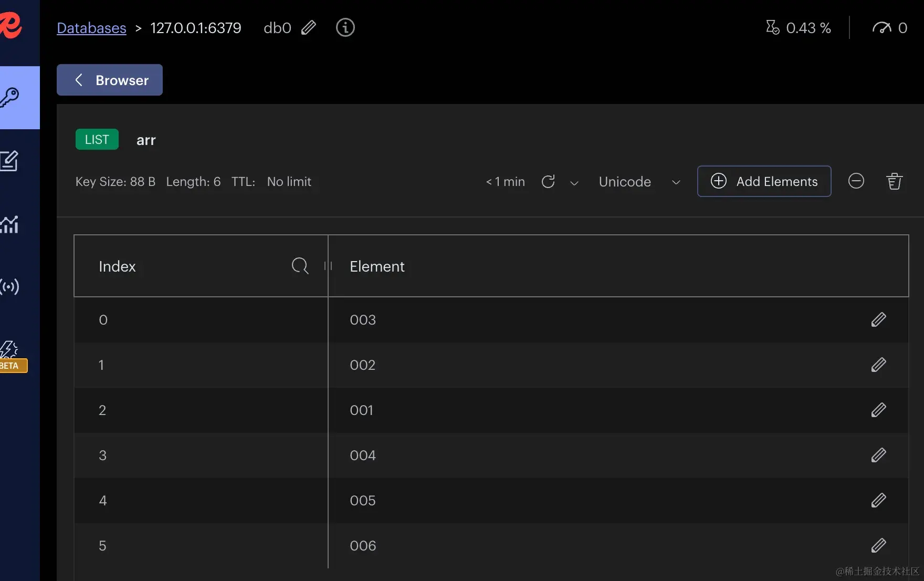This screenshot has height=581, width=924.
Task: Edit element 003 with pencil icon
Action: pos(878,319)
